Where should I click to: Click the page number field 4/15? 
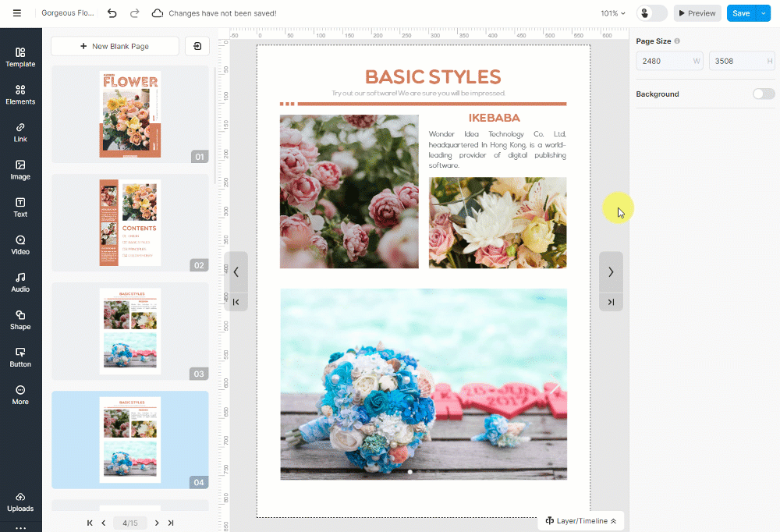129,523
